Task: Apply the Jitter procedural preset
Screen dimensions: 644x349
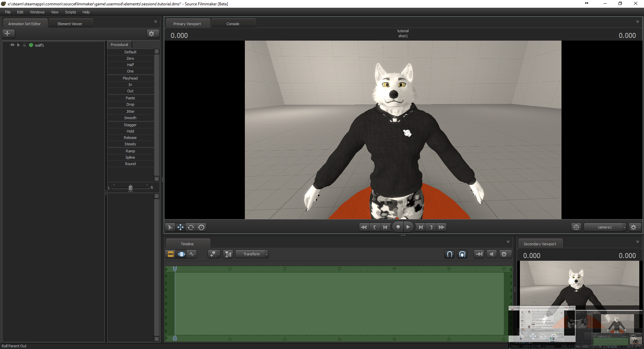Action: (130, 111)
